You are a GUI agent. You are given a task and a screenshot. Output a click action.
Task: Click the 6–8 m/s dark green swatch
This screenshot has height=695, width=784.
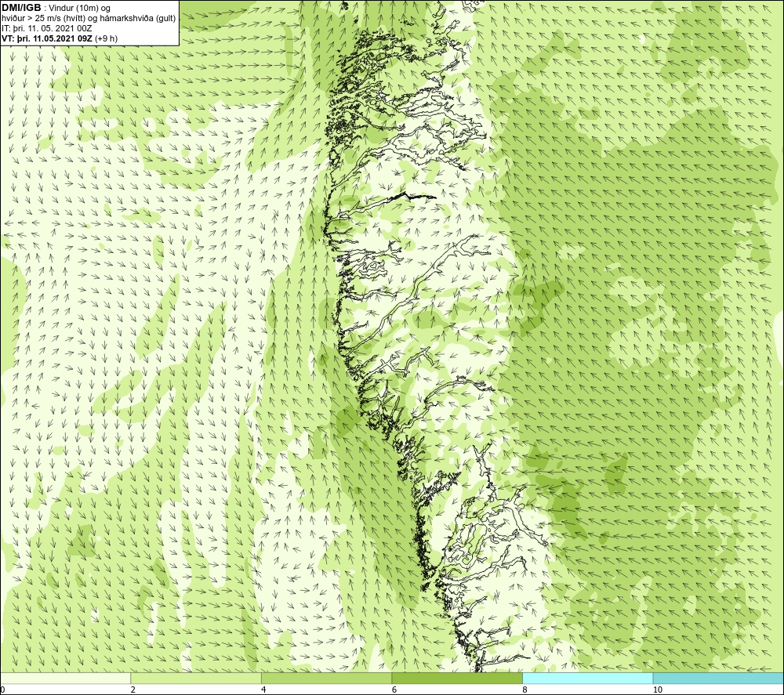457,678
